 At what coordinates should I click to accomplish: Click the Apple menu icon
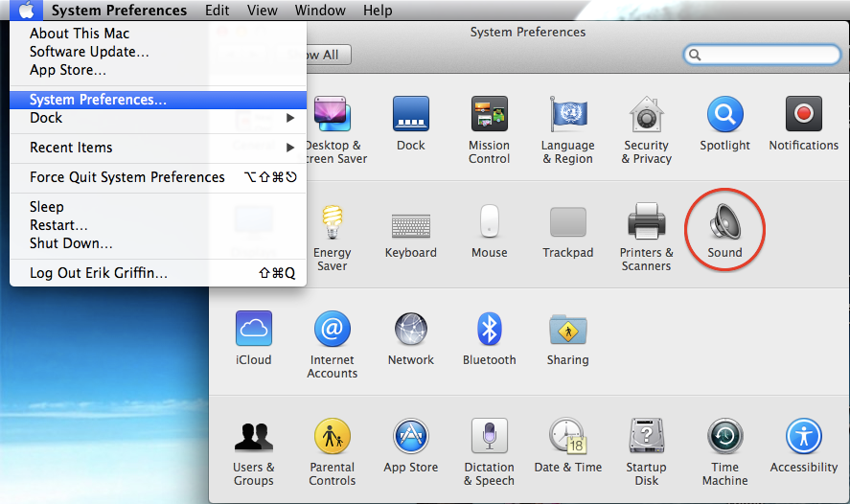pyautogui.click(x=26, y=10)
